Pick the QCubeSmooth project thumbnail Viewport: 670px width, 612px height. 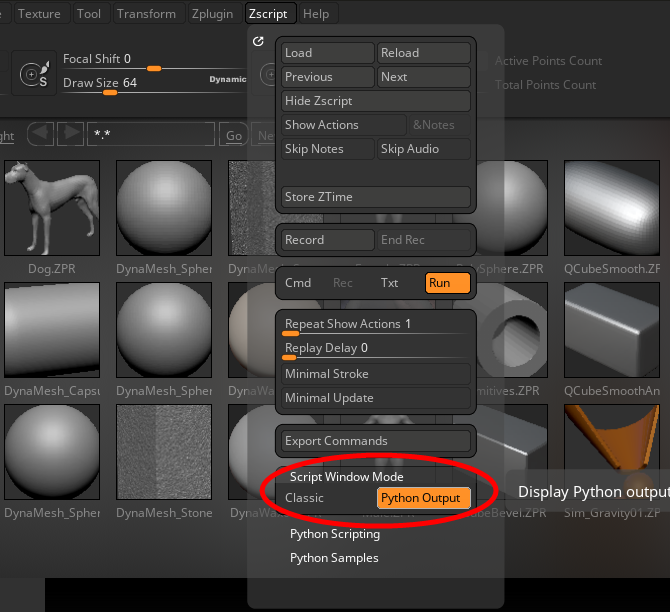(x=612, y=209)
